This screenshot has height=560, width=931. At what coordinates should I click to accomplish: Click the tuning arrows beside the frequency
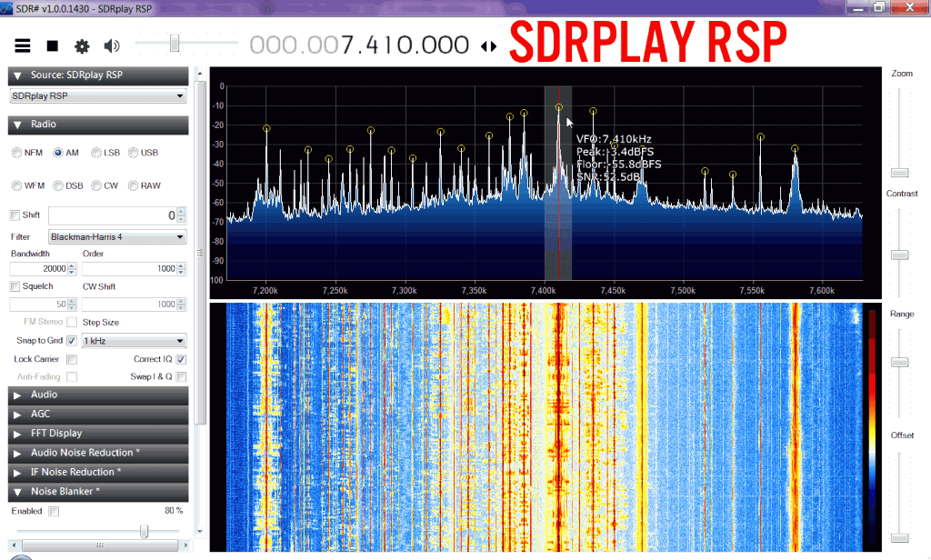tap(489, 46)
